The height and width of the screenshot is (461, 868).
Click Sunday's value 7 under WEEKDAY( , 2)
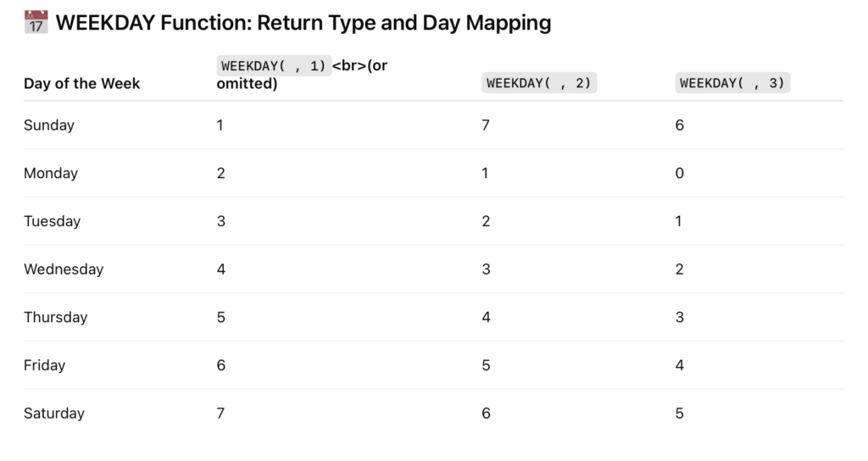click(486, 125)
